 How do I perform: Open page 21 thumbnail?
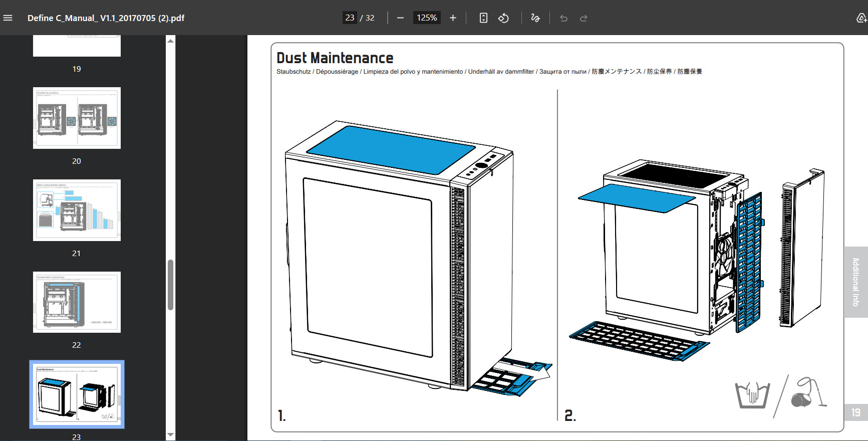pos(77,210)
